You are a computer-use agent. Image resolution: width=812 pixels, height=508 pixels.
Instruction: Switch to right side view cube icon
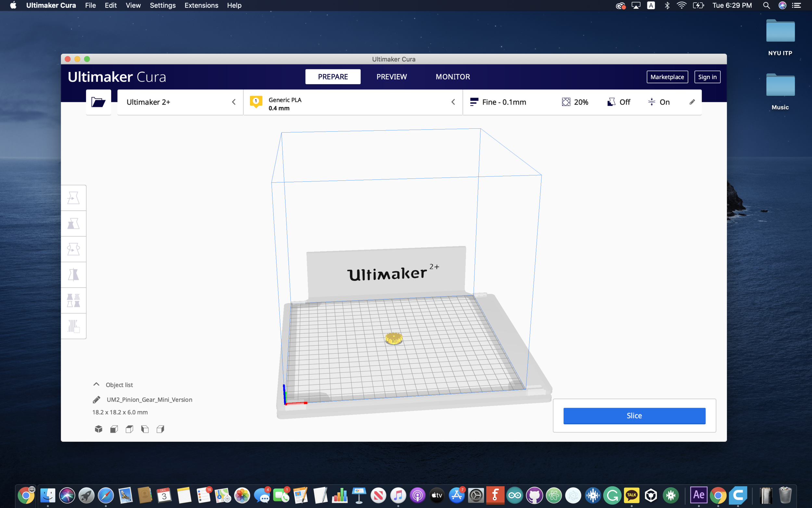(x=160, y=429)
